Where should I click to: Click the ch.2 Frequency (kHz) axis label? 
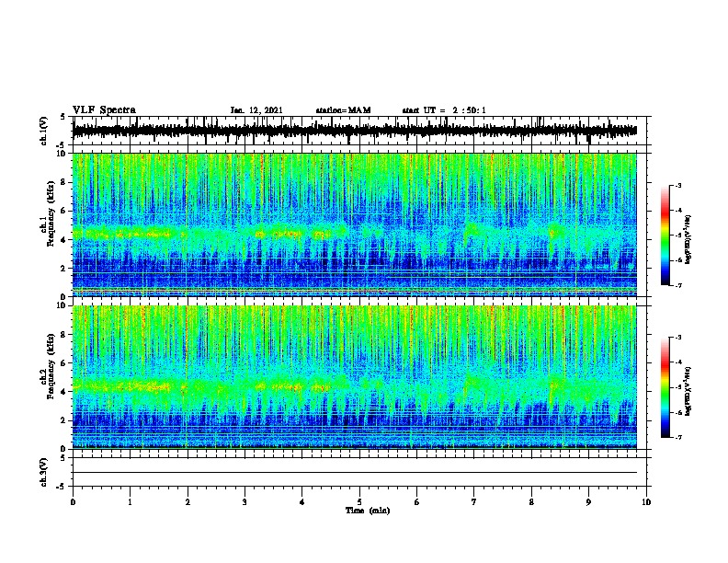(52, 366)
